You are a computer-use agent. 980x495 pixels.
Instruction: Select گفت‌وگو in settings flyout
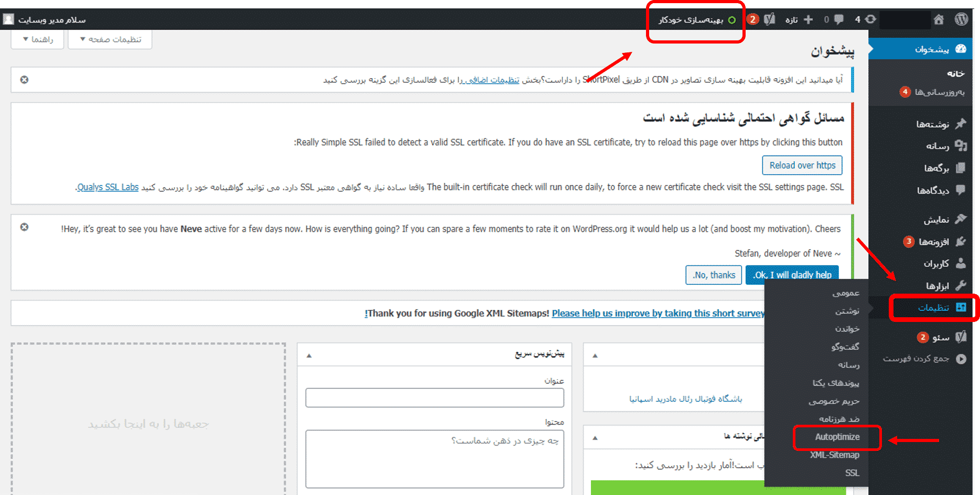(x=845, y=347)
